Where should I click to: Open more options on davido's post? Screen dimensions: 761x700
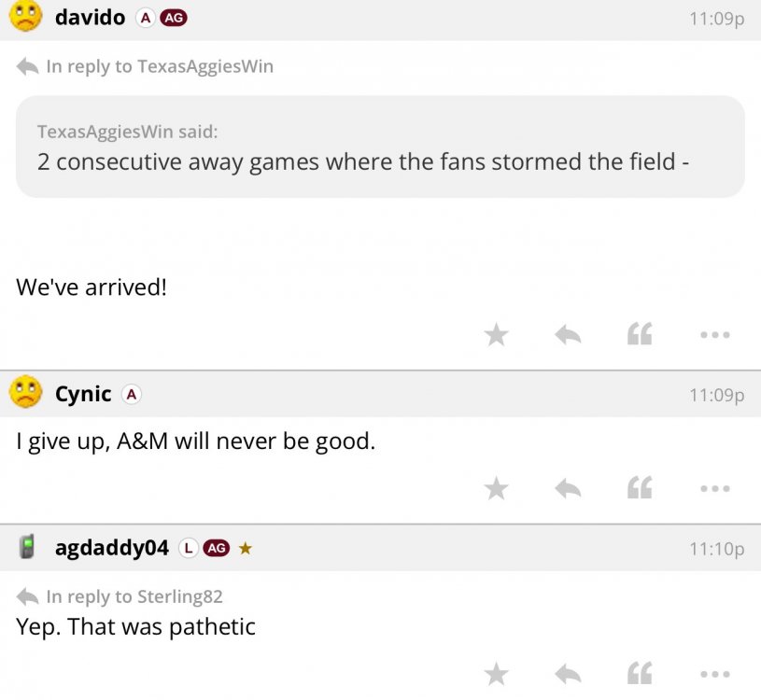[713, 334]
